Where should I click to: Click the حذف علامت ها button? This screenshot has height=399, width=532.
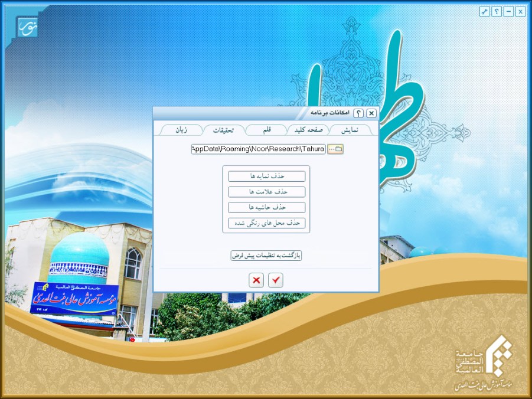point(267,192)
